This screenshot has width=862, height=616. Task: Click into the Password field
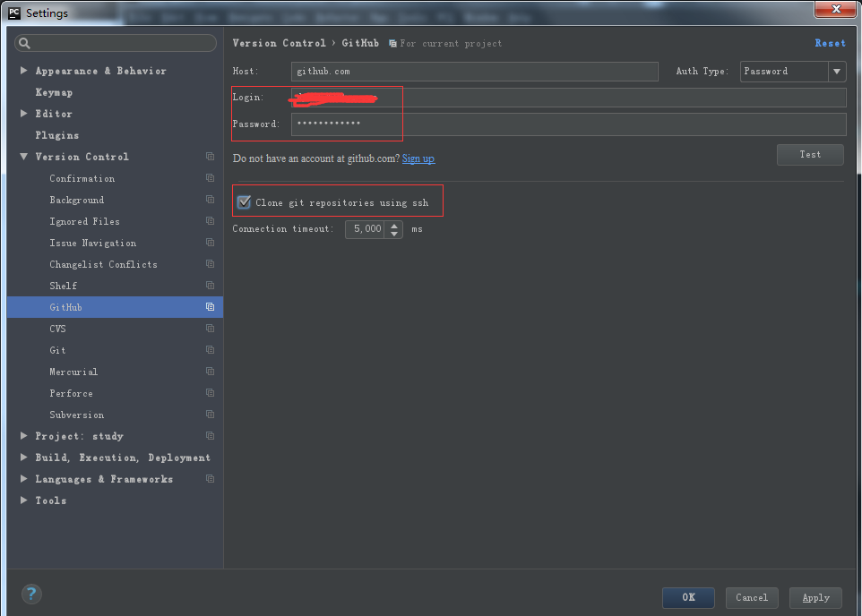coord(568,124)
